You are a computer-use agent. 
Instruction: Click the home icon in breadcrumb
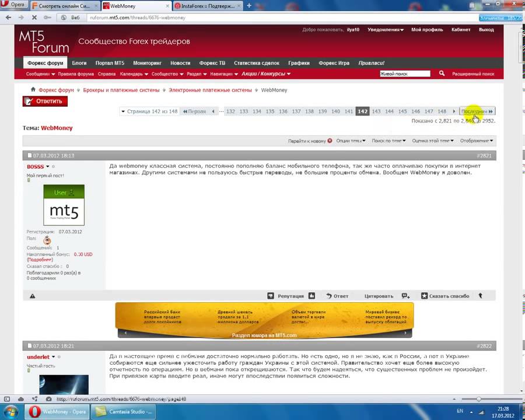[33, 89]
